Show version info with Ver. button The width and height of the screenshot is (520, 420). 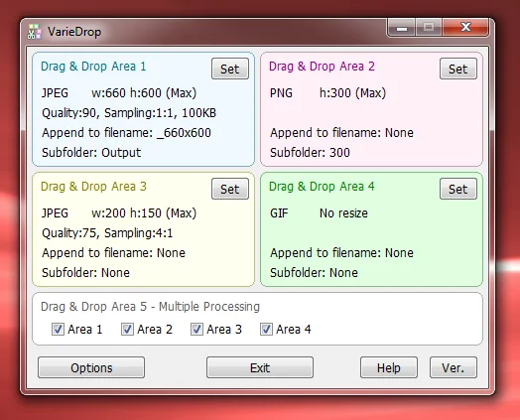(454, 367)
